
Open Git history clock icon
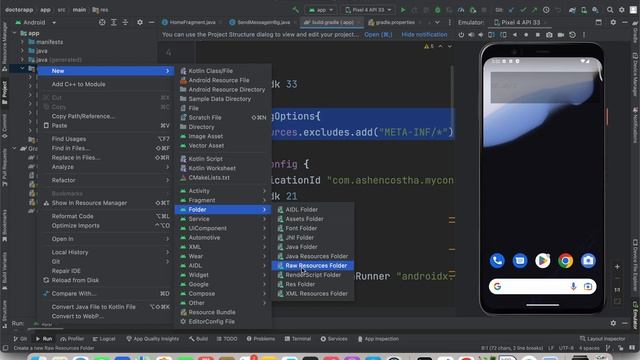[546, 10]
